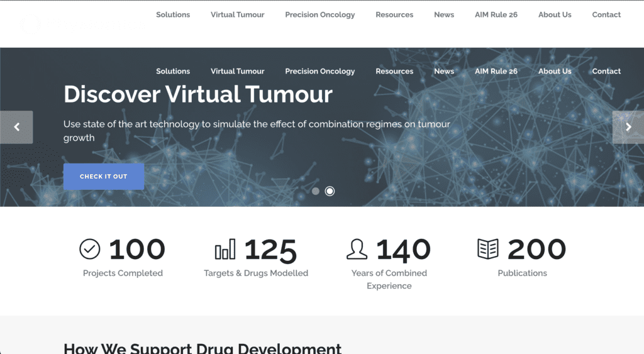This screenshot has height=354, width=644.
Task: Click the Discover Virtual Tumour headline
Action: (198, 94)
